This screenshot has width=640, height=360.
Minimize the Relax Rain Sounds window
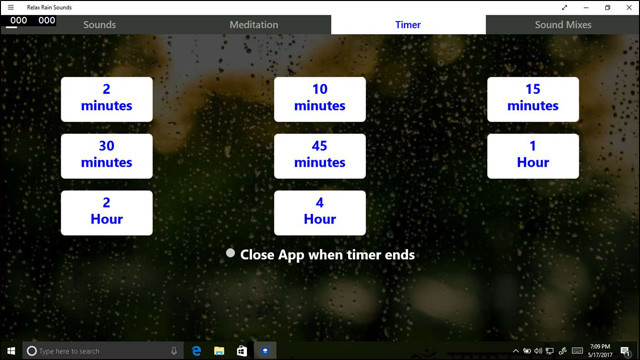586,7
